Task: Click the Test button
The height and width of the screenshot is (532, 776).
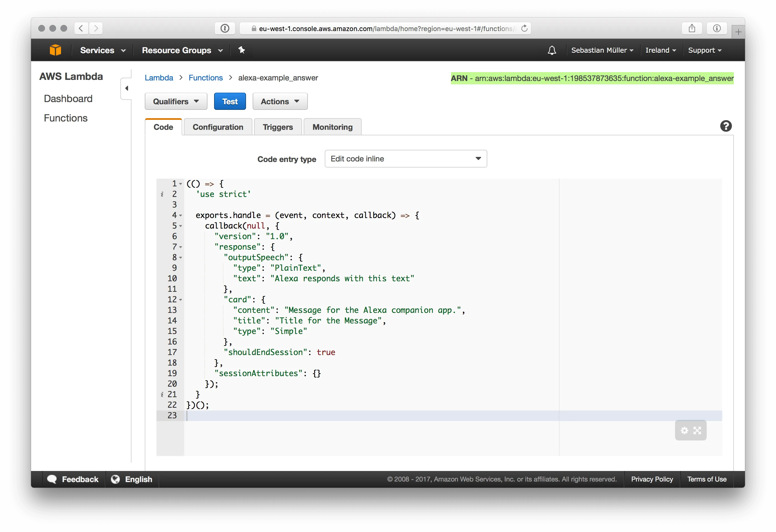Action: click(230, 101)
